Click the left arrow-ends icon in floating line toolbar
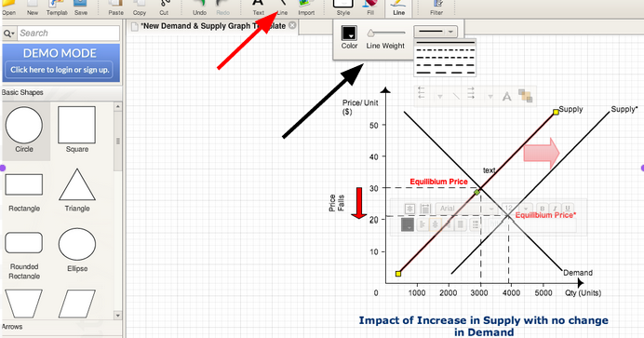644x338 pixels. pyautogui.click(x=422, y=93)
